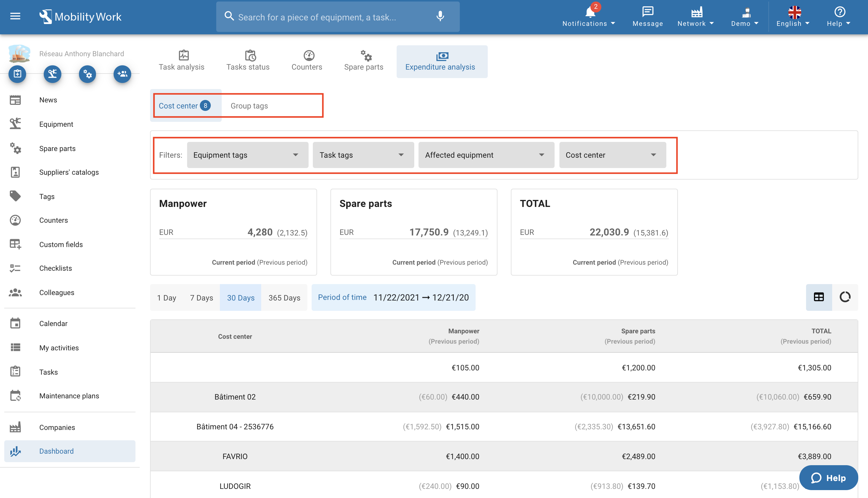This screenshot has height=498, width=868.
Task: Click the add colleague quick-action circle
Action: [122, 74]
